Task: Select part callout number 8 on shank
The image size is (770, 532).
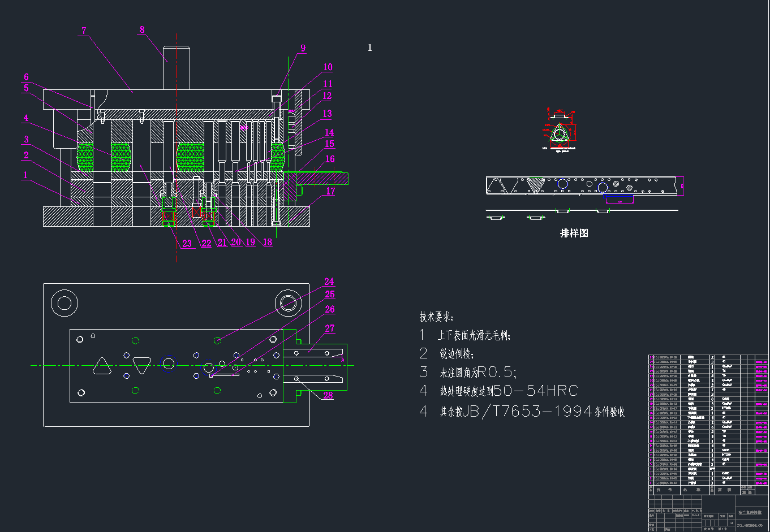Action: pos(142,29)
